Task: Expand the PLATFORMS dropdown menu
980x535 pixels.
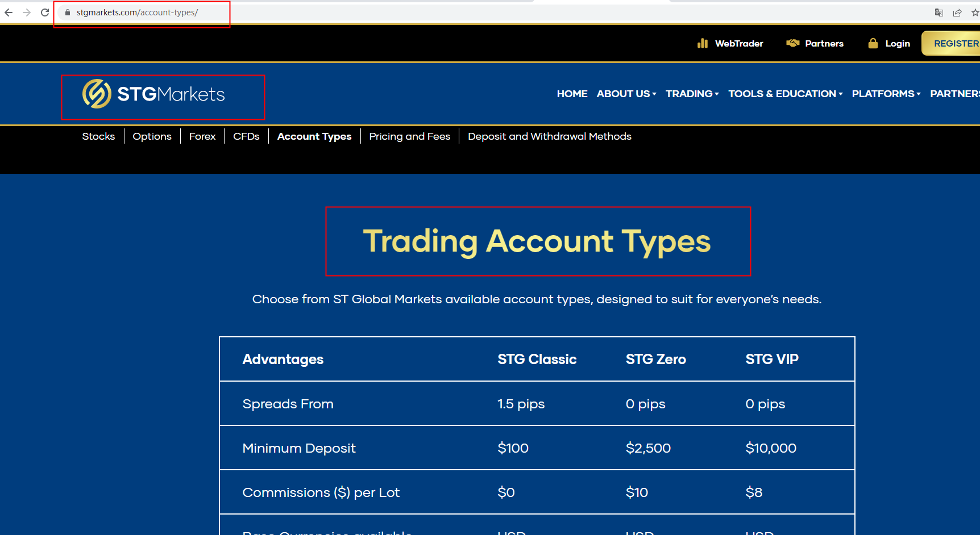Action: point(886,94)
